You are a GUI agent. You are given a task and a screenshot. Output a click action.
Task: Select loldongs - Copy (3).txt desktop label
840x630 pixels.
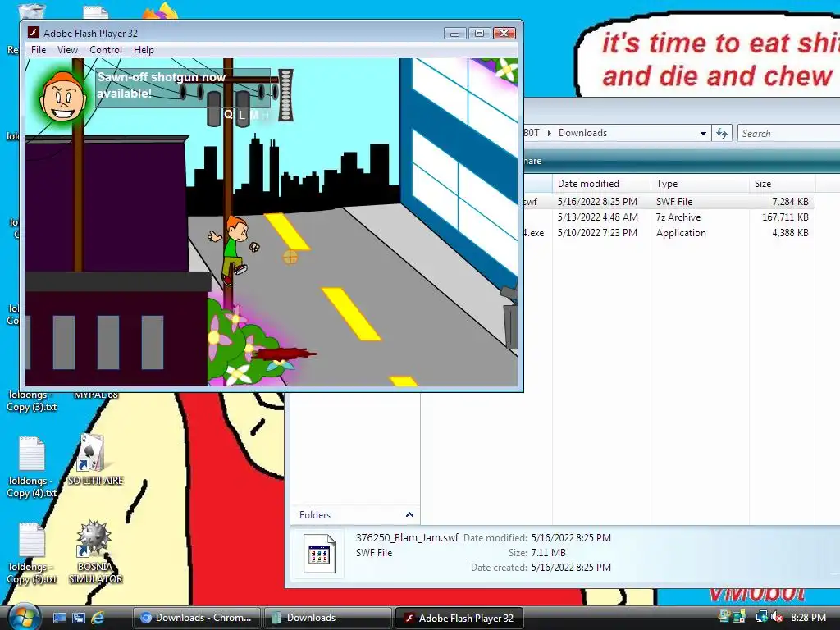click(x=32, y=401)
